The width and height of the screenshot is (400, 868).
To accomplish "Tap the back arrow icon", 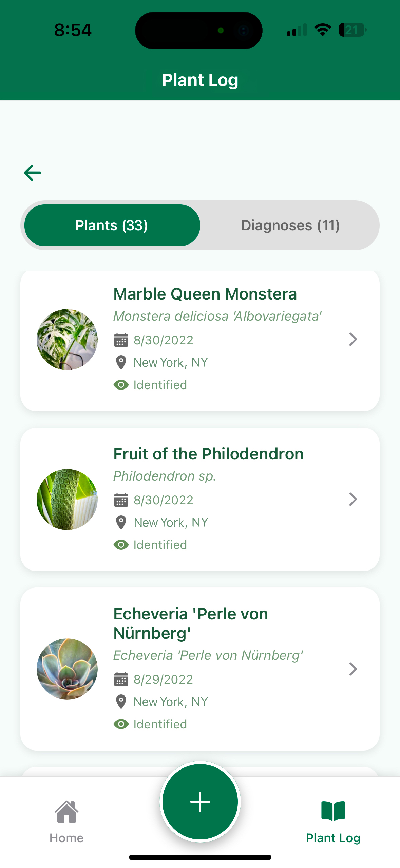I will [33, 173].
